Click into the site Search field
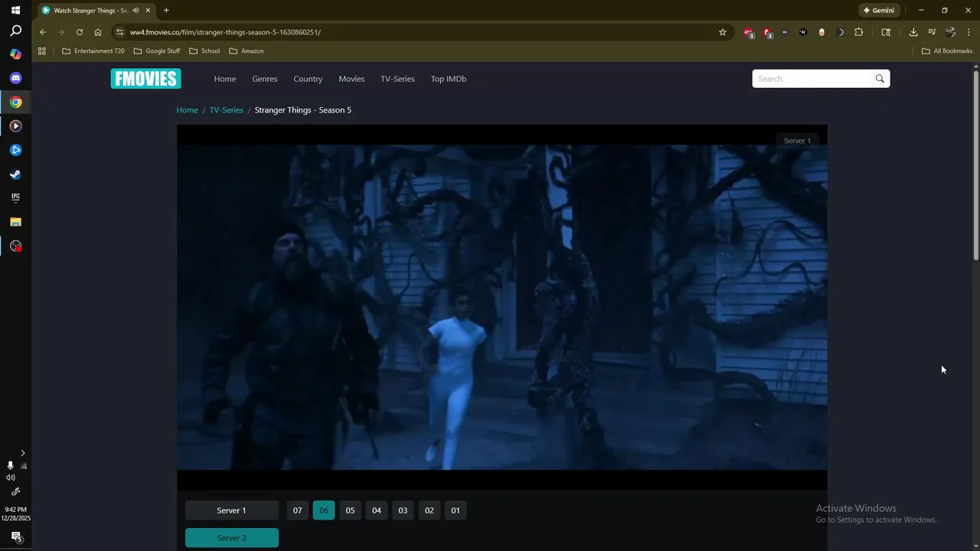 click(x=814, y=79)
